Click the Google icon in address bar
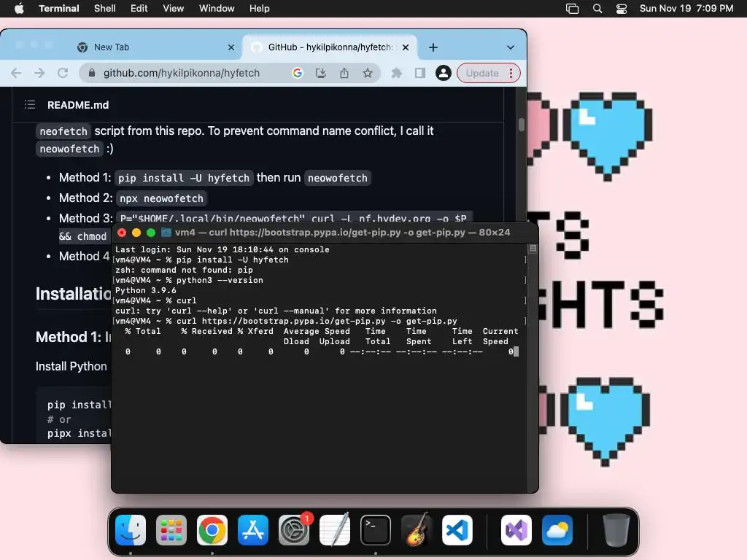 (298, 73)
